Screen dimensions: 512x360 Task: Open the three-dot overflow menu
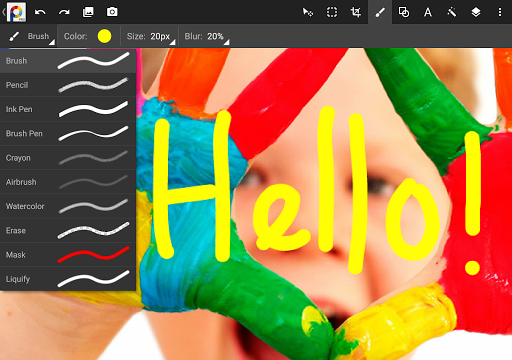tap(500, 12)
